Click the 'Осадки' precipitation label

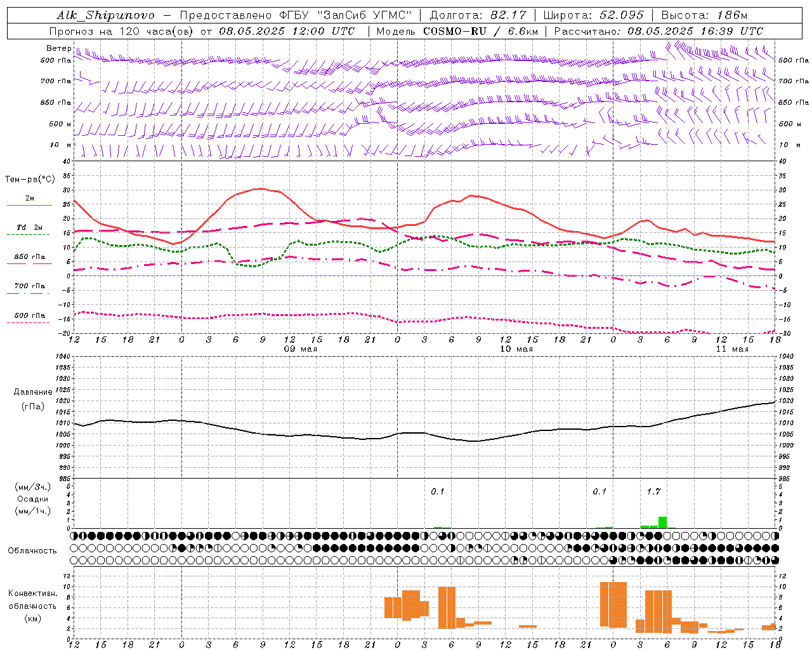coord(33,499)
